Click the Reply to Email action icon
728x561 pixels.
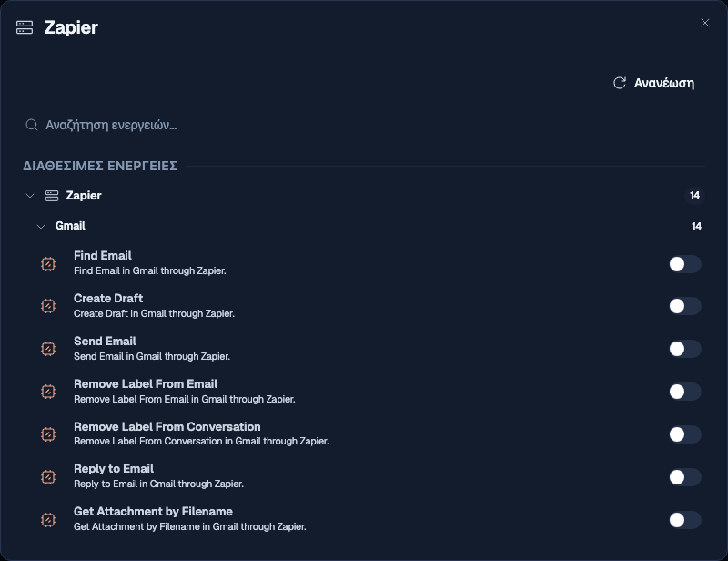48,477
